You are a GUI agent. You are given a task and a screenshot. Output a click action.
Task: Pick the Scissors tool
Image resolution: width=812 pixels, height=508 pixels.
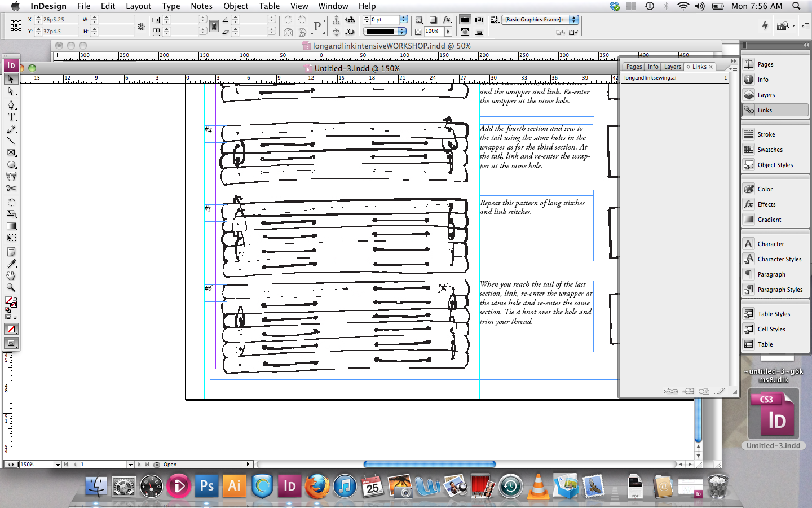coord(11,188)
